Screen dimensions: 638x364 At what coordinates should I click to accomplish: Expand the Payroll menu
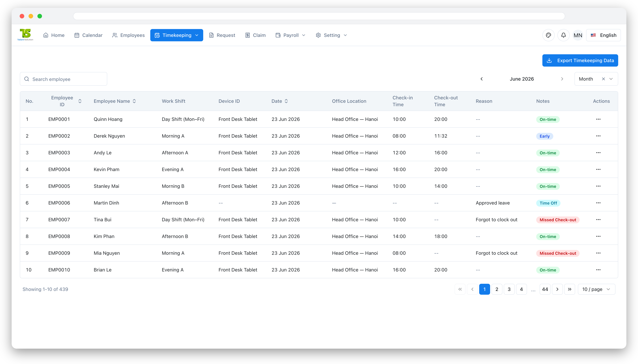pyautogui.click(x=290, y=35)
